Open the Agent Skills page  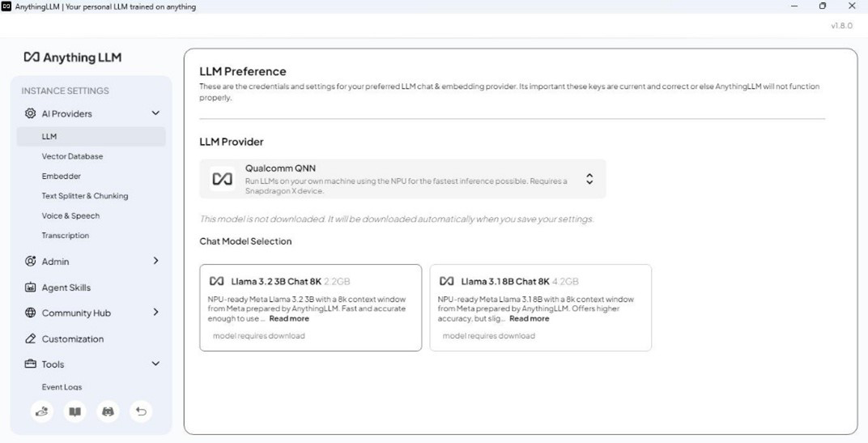click(66, 288)
